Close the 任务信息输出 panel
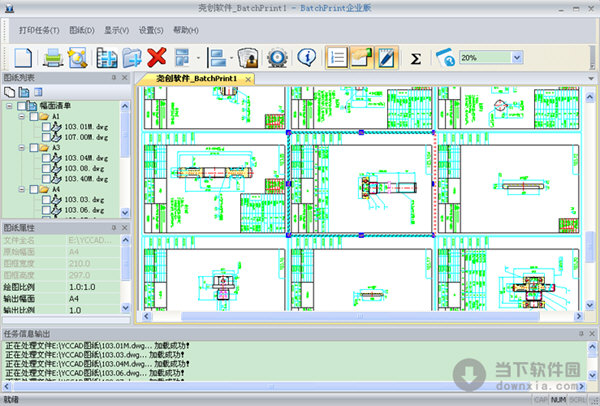This screenshot has height=406, width=600. pos(592,334)
